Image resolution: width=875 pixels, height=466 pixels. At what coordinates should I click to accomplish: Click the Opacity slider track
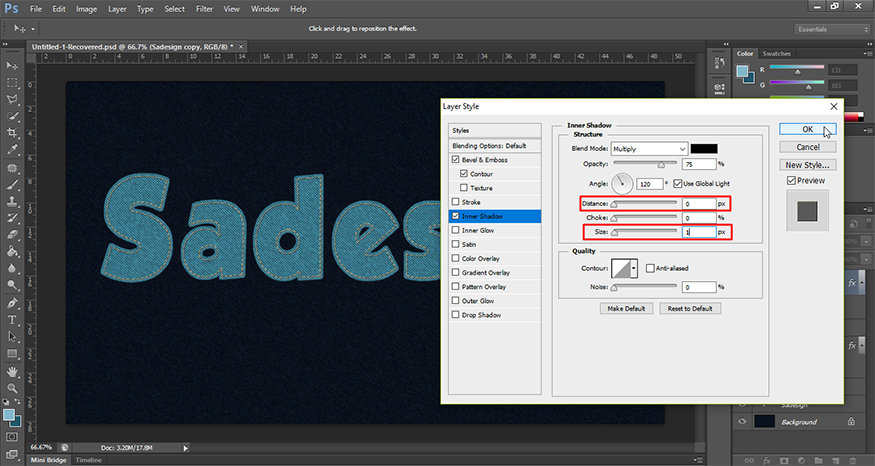pyautogui.click(x=645, y=163)
